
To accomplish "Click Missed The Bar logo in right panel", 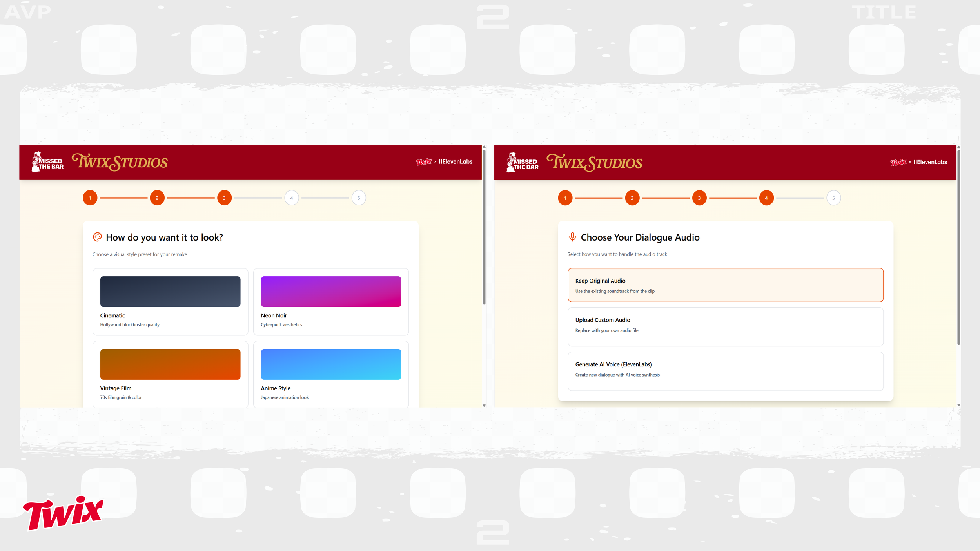I will click(x=523, y=162).
